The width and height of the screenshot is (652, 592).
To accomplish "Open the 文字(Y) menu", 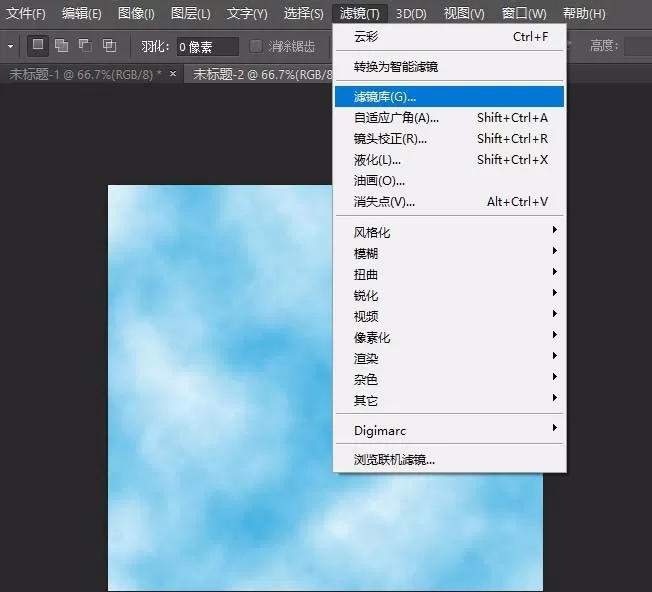I will tap(247, 13).
